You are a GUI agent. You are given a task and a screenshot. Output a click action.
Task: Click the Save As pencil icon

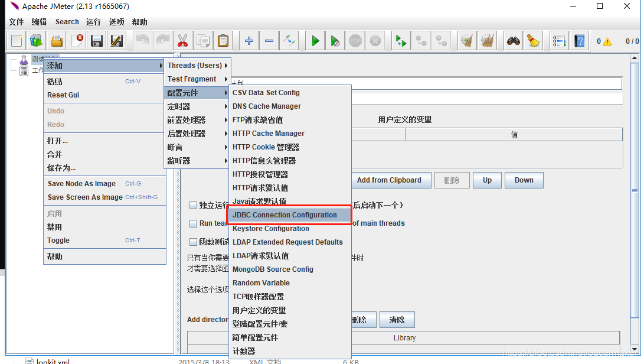pyautogui.click(x=117, y=41)
